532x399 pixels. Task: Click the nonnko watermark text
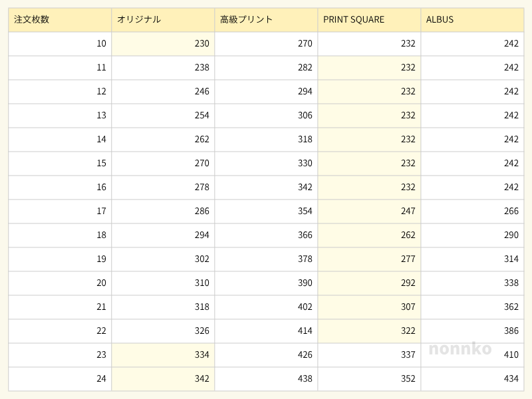point(460,348)
